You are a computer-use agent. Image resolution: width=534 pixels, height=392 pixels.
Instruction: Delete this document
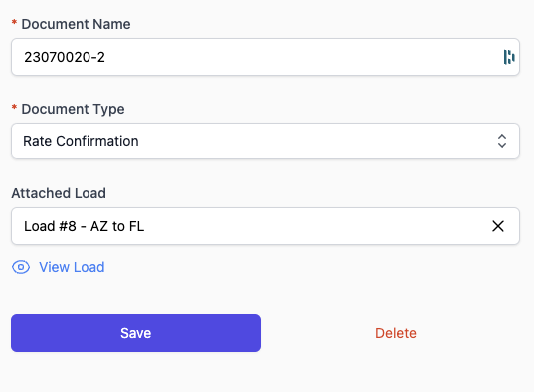coord(396,333)
